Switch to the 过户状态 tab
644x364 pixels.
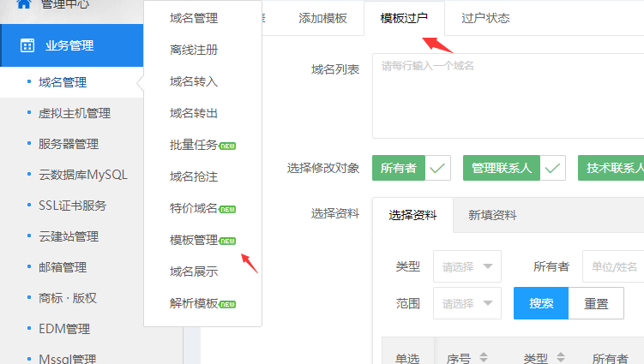click(x=485, y=18)
